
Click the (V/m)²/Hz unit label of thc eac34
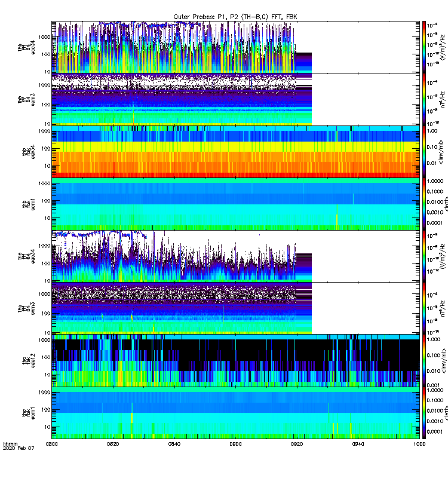pos(443,256)
